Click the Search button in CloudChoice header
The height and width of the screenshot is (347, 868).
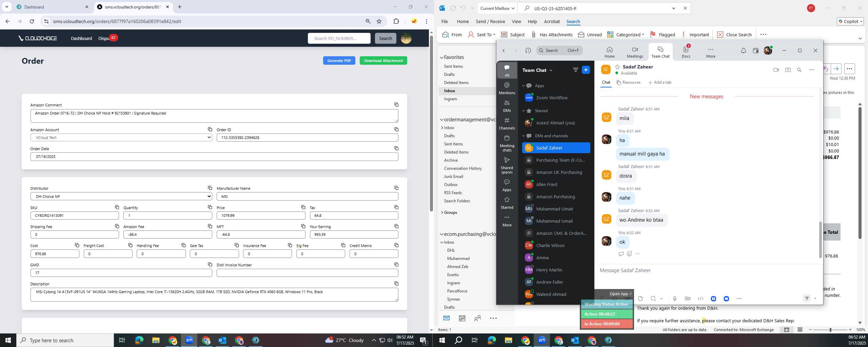coord(385,38)
